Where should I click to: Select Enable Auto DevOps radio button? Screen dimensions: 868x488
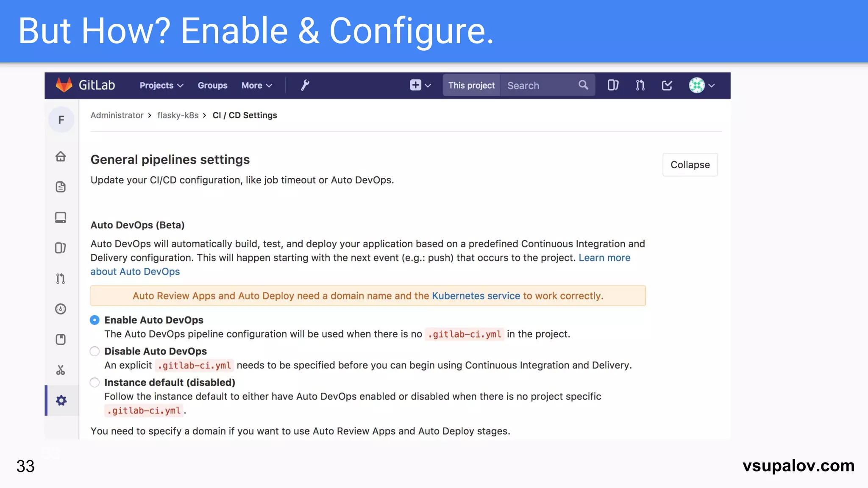click(x=95, y=320)
